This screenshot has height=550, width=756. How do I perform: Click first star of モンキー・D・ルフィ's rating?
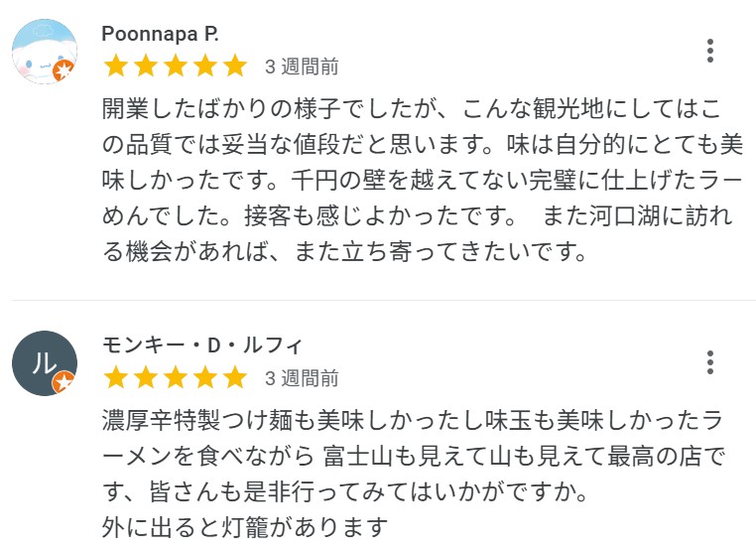[x=116, y=378]
